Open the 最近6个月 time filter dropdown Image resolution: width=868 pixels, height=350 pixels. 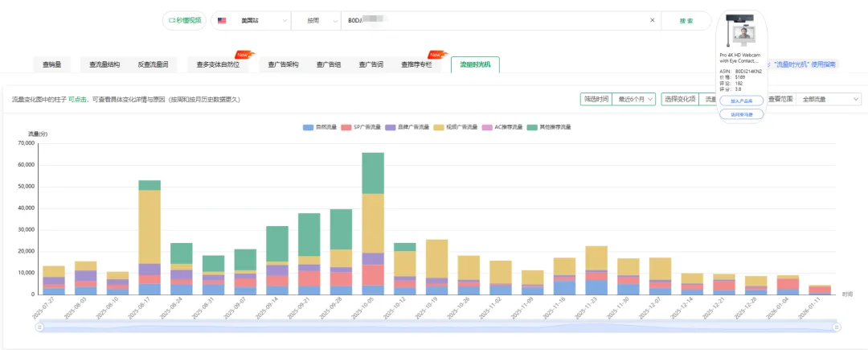coord(635,99)
